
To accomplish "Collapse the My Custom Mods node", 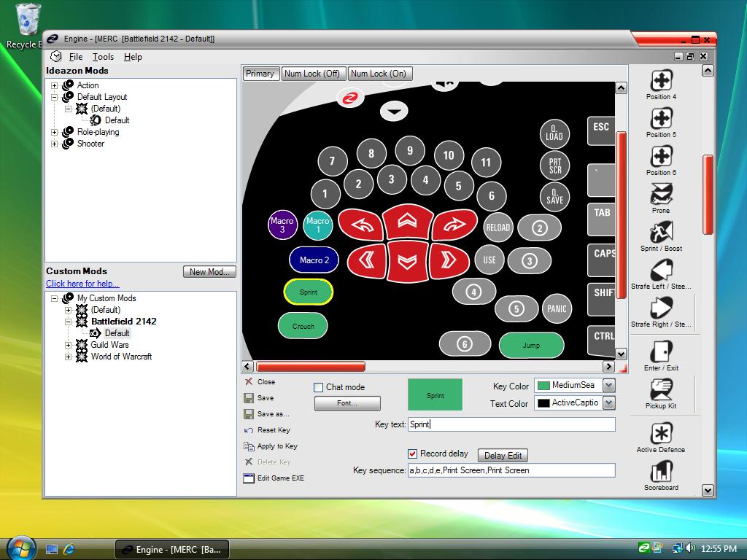I will tap(54, 298).
